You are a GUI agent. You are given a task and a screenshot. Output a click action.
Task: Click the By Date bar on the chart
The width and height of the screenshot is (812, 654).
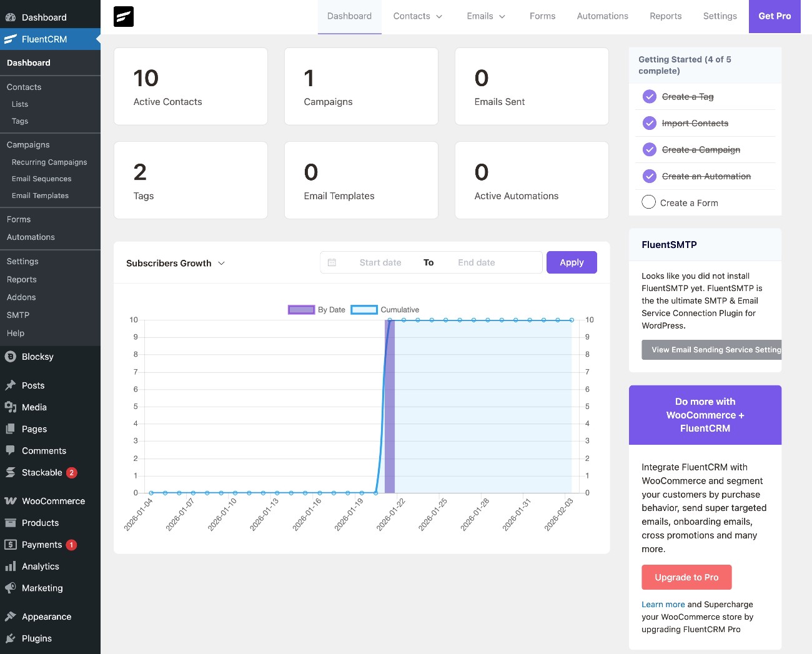(390, 406)
